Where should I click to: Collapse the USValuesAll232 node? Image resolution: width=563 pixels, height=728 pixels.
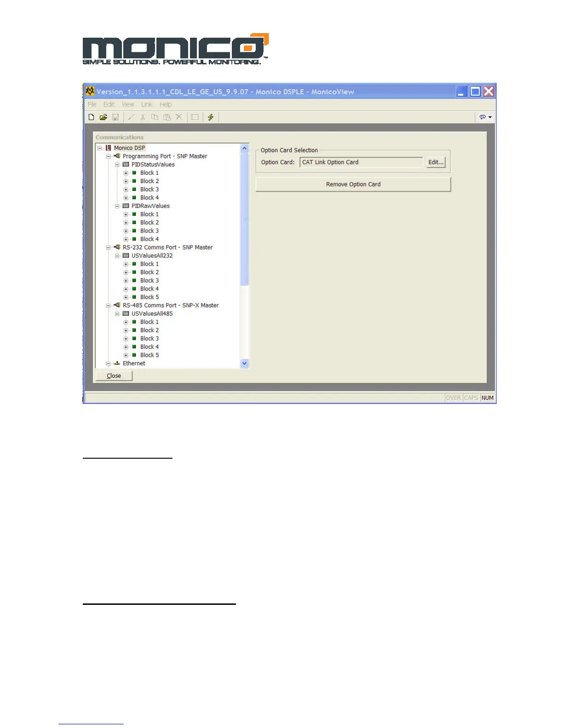pos(117,256)
